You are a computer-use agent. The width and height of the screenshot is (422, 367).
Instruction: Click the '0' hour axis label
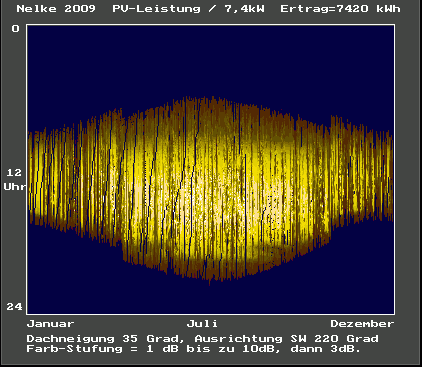coord(15,29)
